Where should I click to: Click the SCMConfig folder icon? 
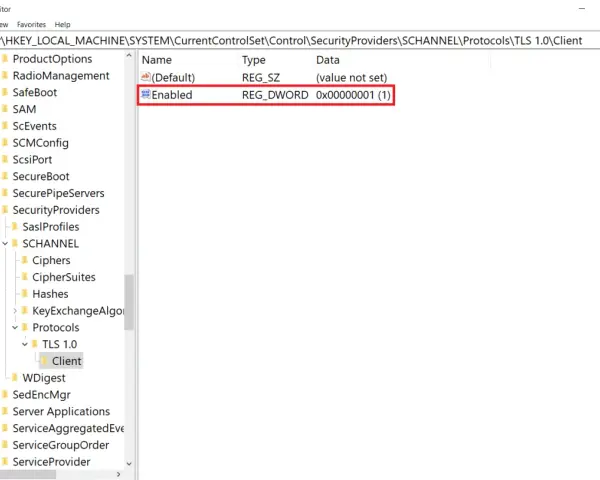pos(5,143)
